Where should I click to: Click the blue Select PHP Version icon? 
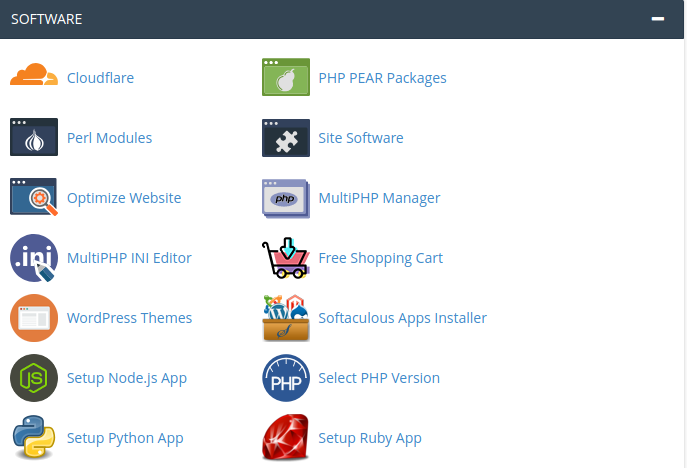tap(286, 378)
